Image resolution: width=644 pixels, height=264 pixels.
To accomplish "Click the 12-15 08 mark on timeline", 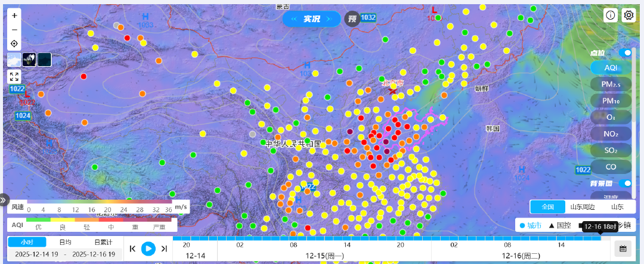I will pyautogui.click(x=293, y=244).
